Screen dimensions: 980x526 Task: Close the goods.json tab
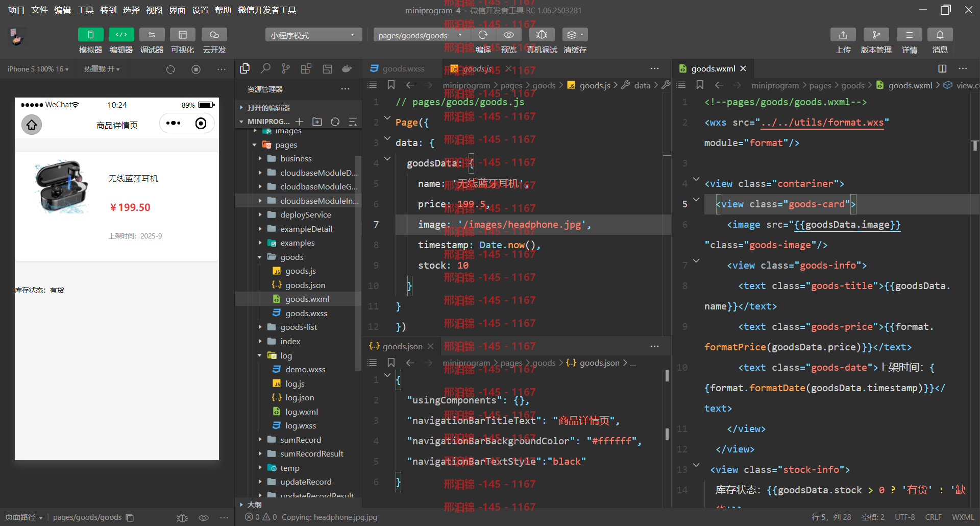tap(430, 346)
